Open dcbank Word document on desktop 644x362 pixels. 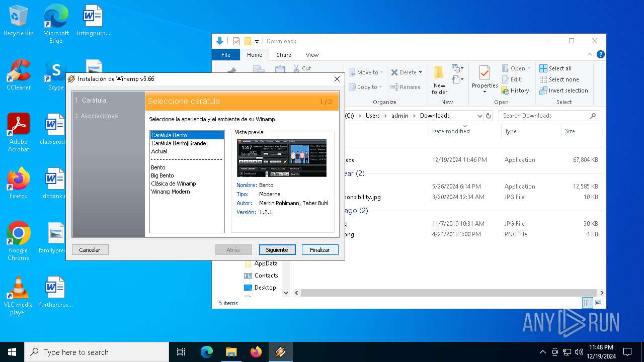click(54, 183)
